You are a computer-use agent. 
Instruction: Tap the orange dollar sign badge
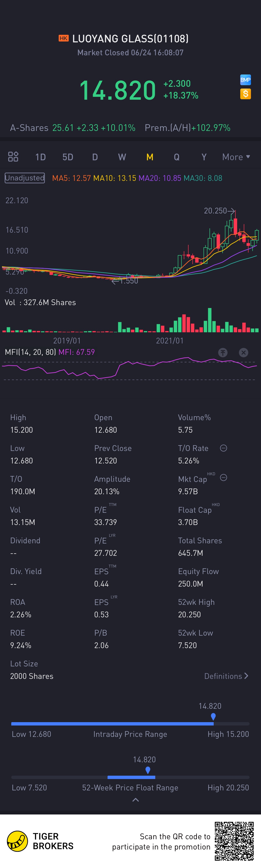click(245, 94)
